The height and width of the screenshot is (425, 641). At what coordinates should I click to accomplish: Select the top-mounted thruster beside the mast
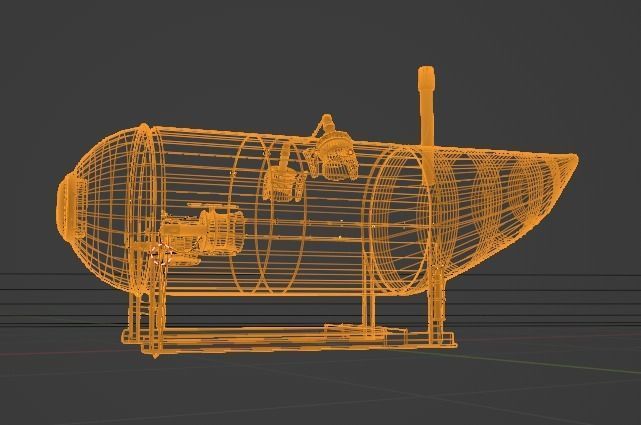[332, 150]
